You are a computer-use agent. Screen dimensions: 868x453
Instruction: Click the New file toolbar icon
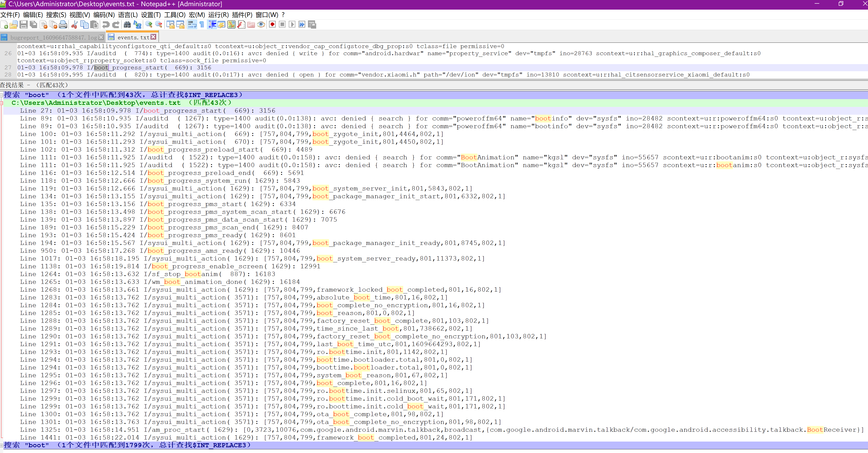coord(4,24)
